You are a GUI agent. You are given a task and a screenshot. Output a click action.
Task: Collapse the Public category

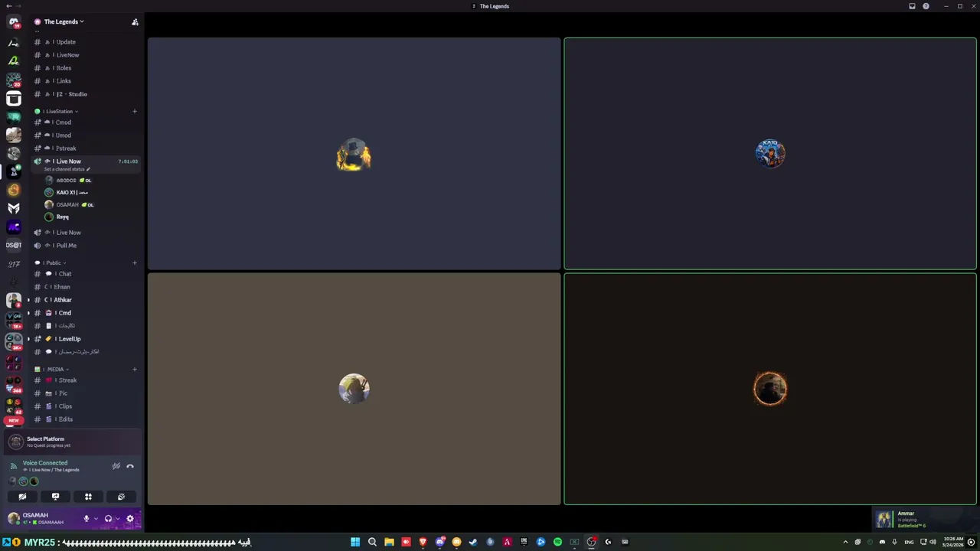point(51,263)
